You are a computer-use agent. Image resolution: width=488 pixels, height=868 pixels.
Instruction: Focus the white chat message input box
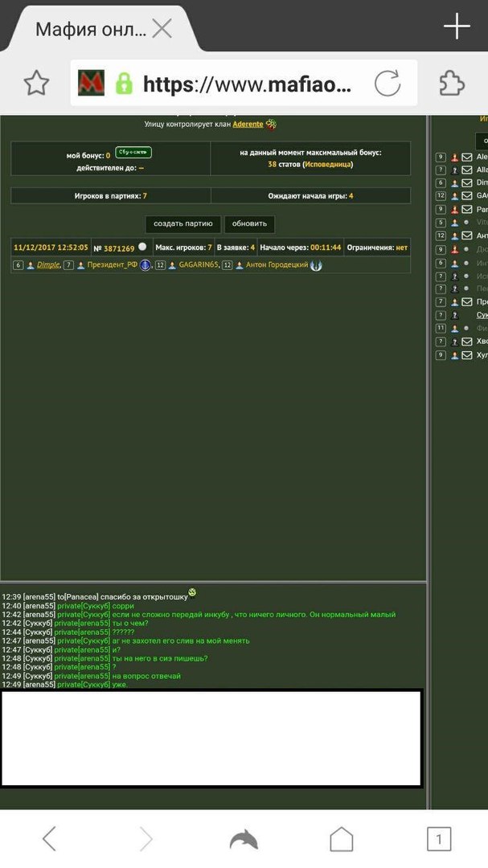coord(211,738)
